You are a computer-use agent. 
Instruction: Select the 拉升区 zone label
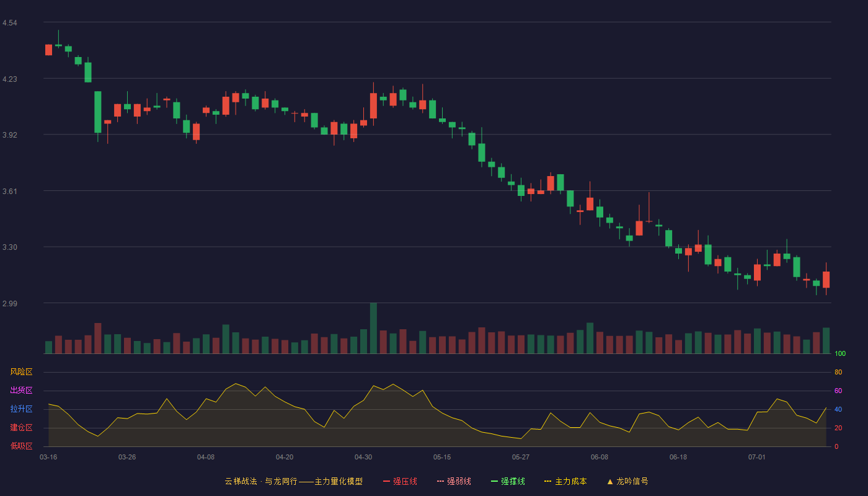tap(21, 409)
